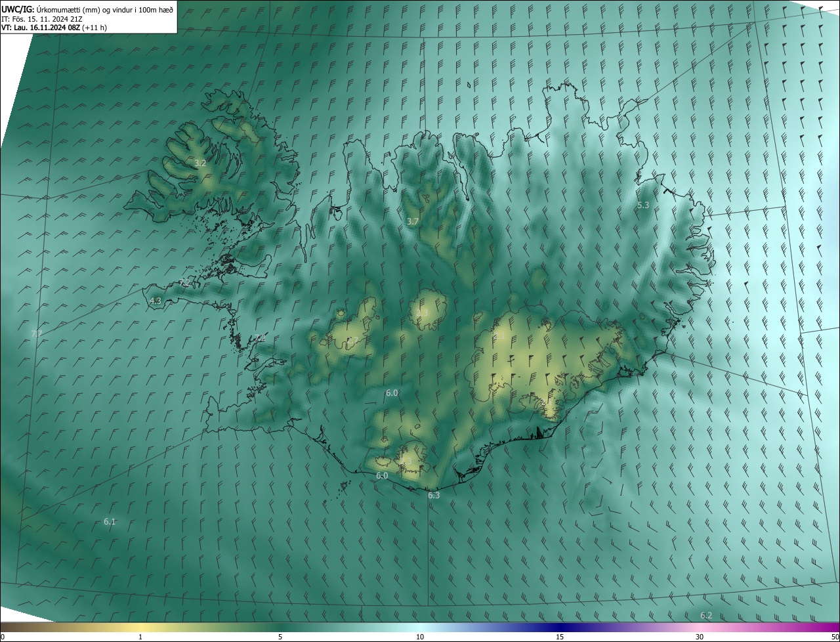The width and height of the screenshot is (840, 642).
Task: Click the 2.7 value on the Langjökull glacier
Action: point(352,340)
